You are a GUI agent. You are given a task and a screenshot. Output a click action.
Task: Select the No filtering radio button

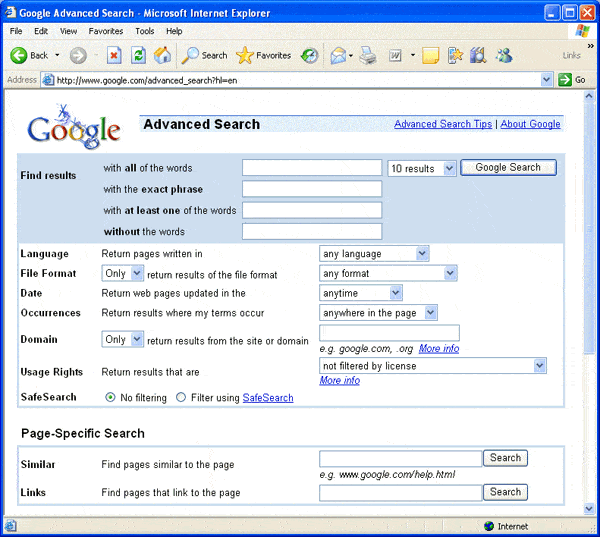(x=110, y=397)
